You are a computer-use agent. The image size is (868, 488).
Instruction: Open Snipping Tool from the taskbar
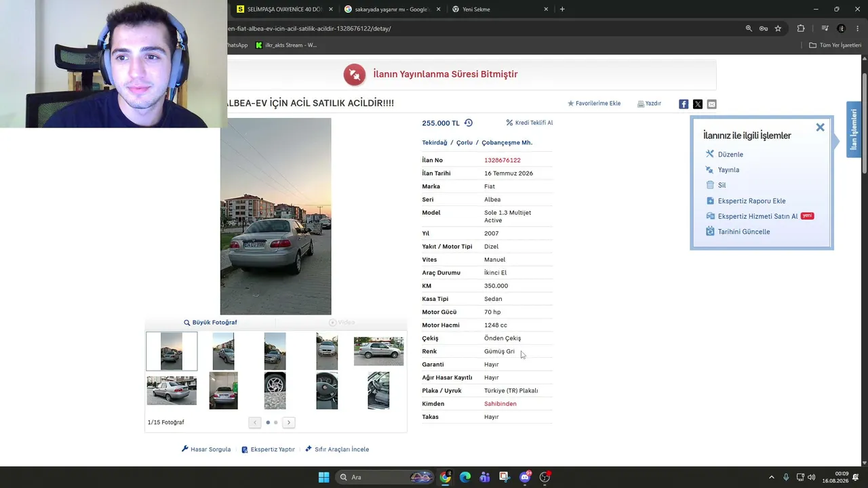pyautogui.click(x=505, y=477)
